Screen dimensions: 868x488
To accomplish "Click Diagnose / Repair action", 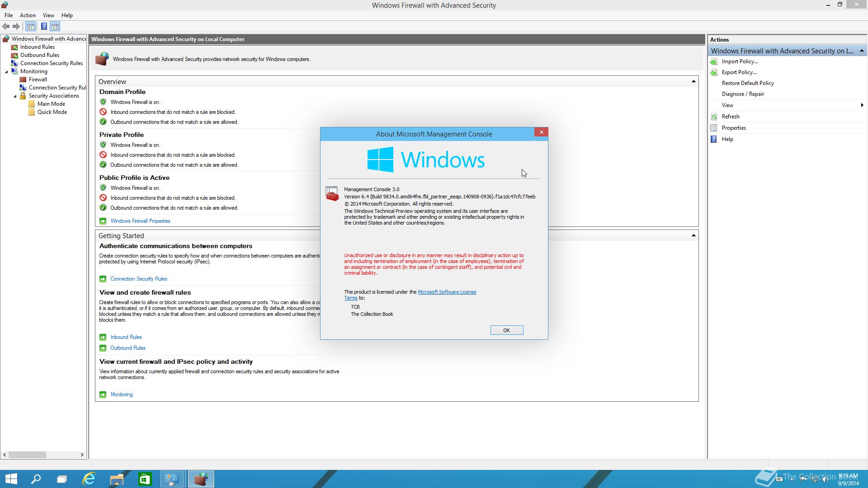I will [743, 94].
